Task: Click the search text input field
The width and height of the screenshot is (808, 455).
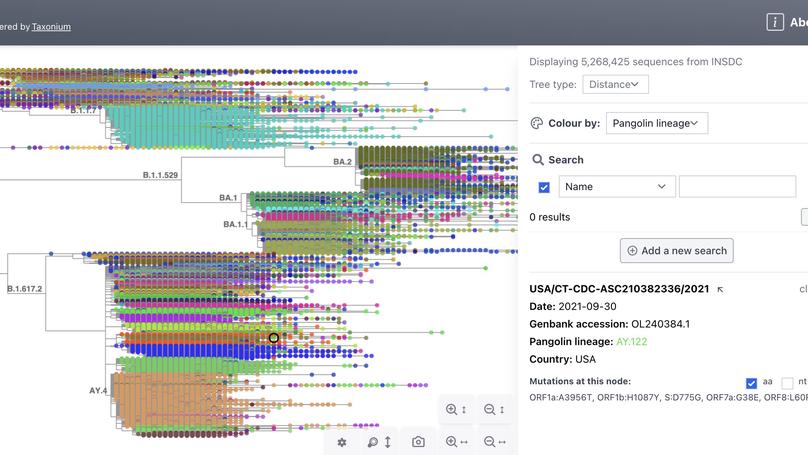Action: point(737,187)
